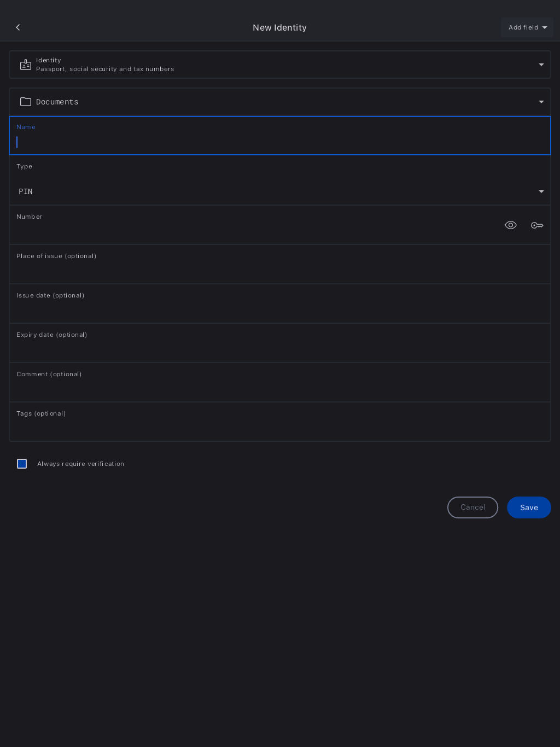Screen dimensions: 560x747
Task: Click the Issue date field
Action: (279, 308)
